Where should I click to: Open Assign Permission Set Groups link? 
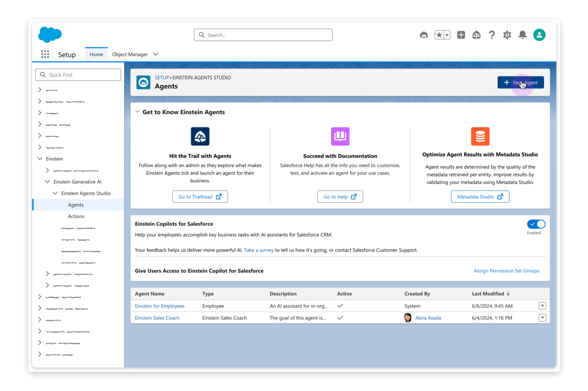[507, 271]
